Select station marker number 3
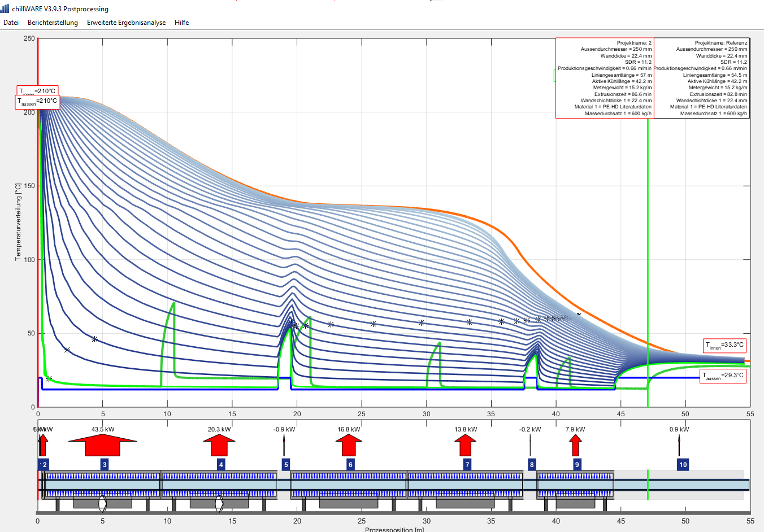The height and width of the screenshot is (532, 764). (105, 465)
